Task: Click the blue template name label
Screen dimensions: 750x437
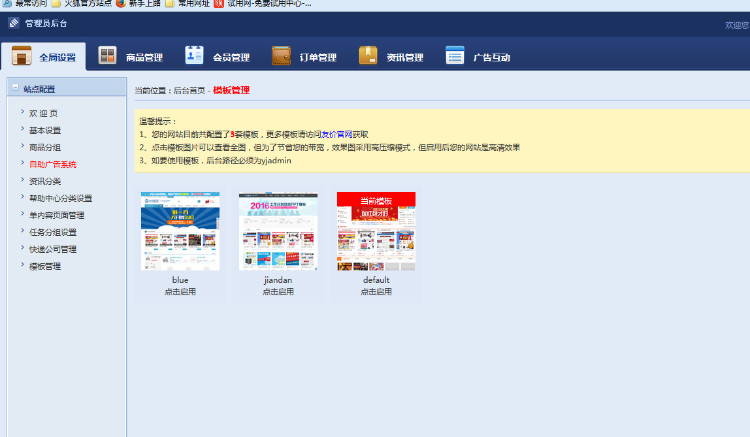Action: pos(180,280)
